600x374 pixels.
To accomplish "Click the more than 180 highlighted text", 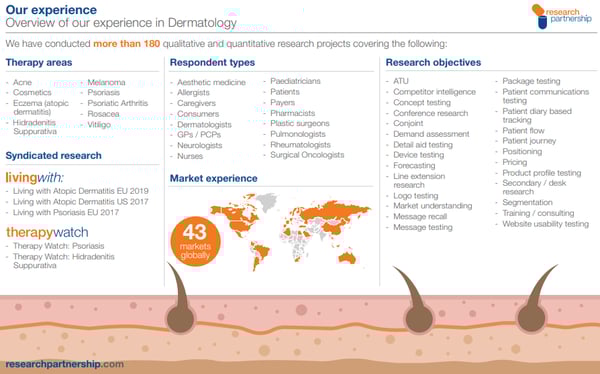I will [x=127, y=44].
